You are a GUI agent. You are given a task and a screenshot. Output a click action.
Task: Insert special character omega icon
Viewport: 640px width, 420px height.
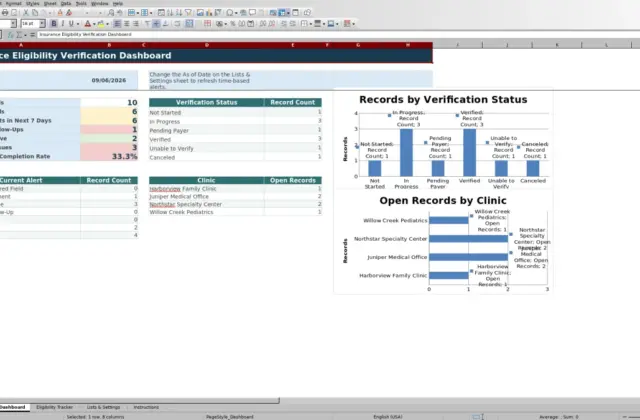click(230, 13)
